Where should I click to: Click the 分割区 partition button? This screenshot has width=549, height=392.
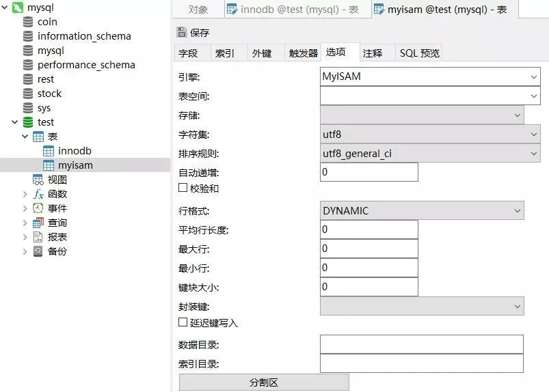point(264,382)
